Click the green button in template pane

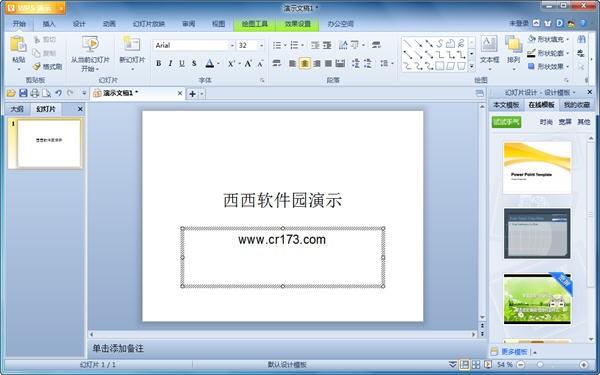pos(506,122)
